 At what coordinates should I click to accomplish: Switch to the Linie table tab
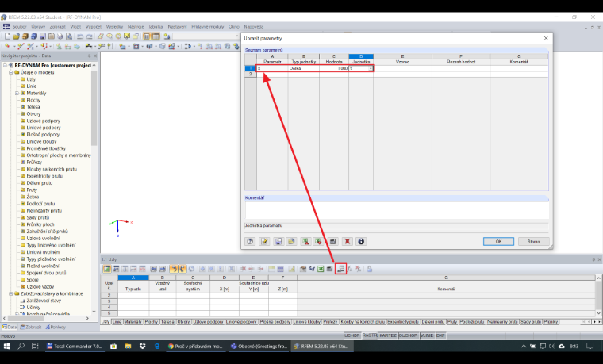point(117,322)
